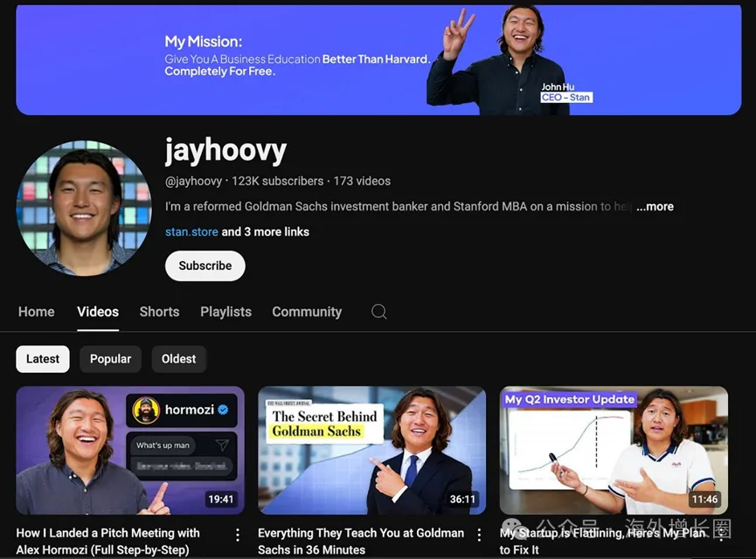
Task: Sort videos by Oldest
Action: pos(179,359)
